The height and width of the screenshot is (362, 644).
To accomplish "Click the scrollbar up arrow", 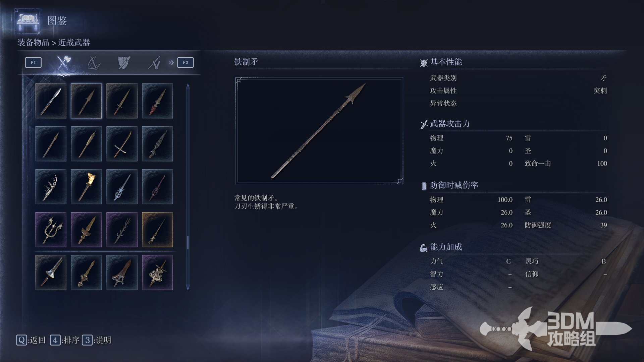I will (x=188, y=87).
